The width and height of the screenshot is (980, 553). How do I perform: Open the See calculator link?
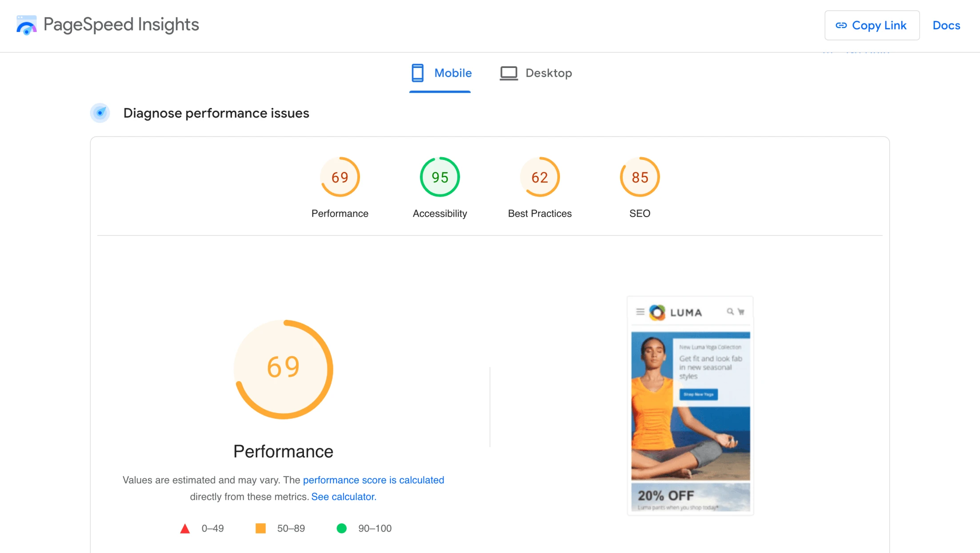344,497
